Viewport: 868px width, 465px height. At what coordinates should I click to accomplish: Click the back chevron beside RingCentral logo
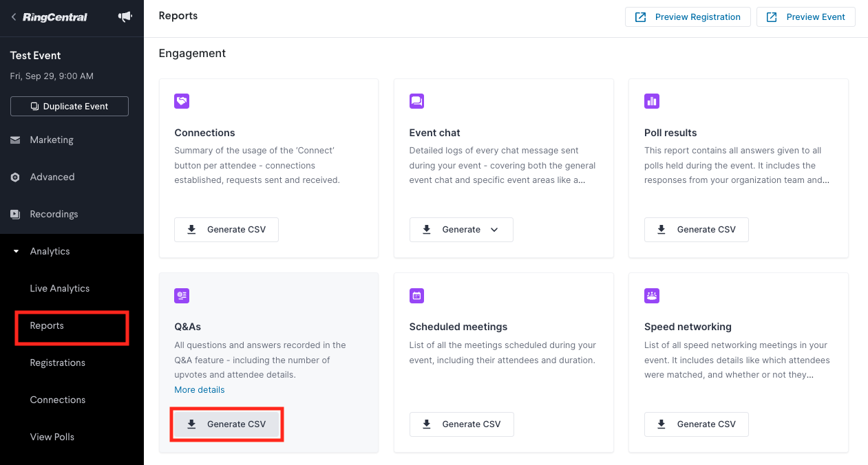[14, 17]
